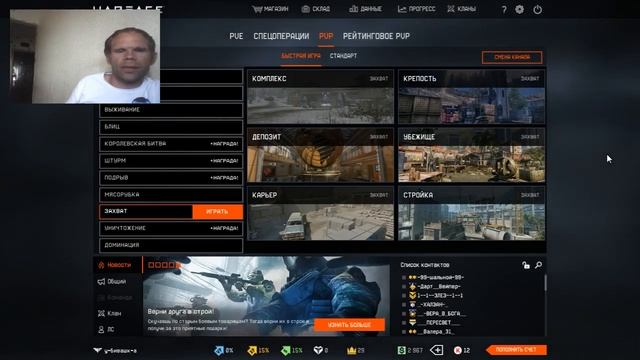
Task: Open the Общий chat channel
Action: point(112,282)
